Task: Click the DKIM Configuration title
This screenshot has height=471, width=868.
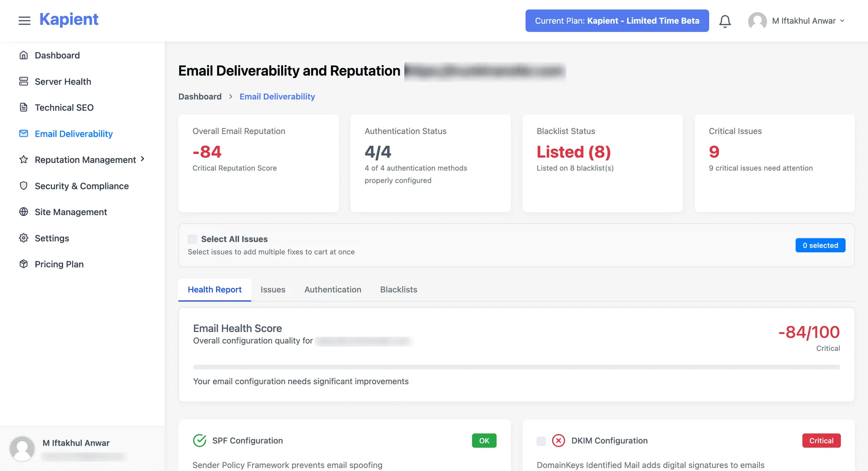Action: pyautogui.click(x=609, y=441)
